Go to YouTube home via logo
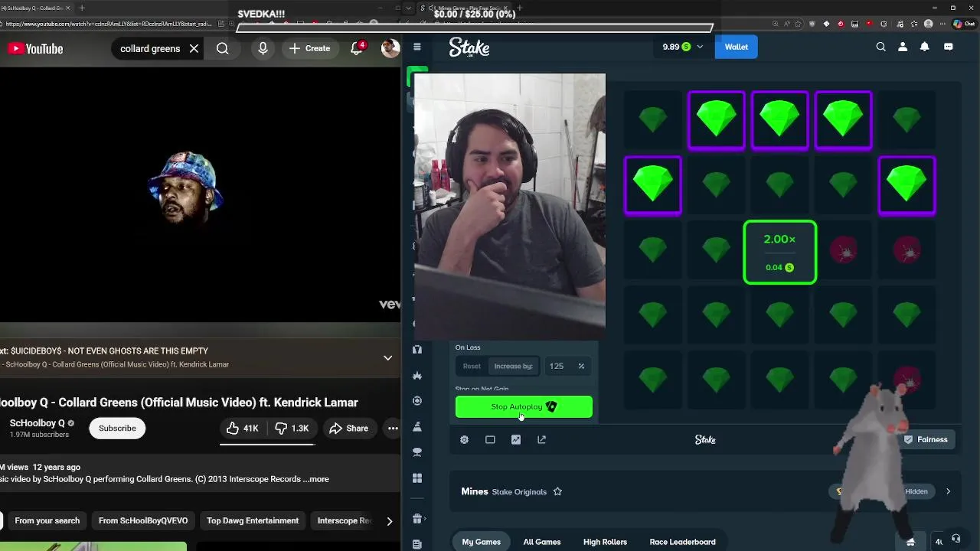980x551 pixels. tap(35, 48)
